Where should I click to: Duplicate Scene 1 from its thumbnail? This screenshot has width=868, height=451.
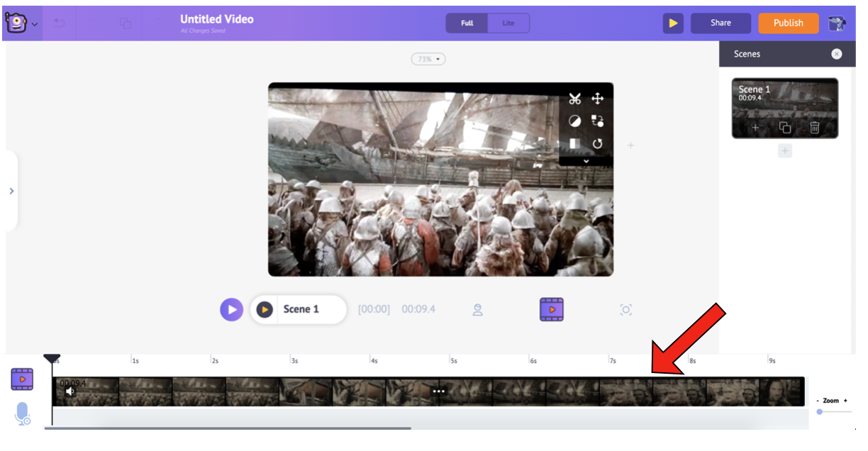785,128
